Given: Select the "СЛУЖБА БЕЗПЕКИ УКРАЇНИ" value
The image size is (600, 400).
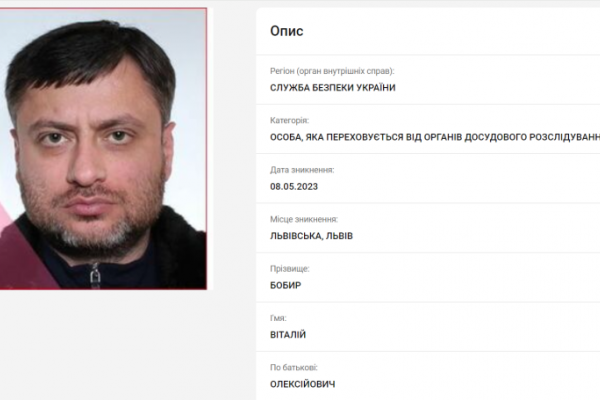Looking at the screenshot, I should pos(333,88).
